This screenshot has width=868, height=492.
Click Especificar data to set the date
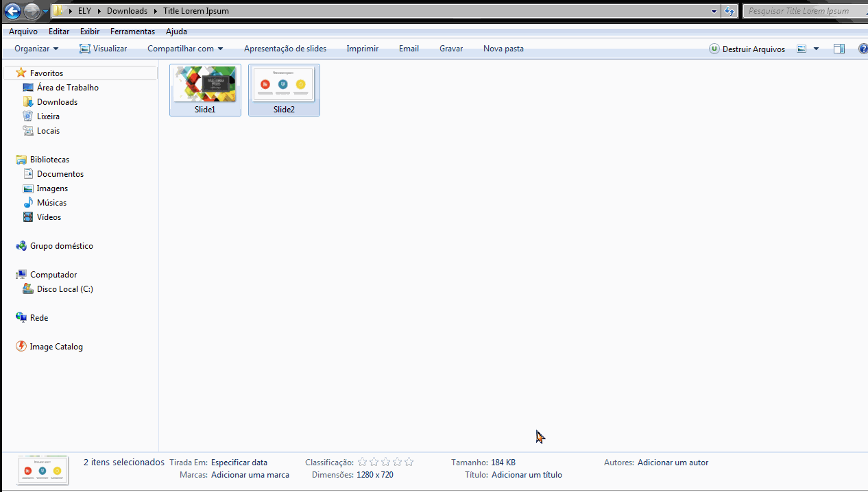tap(239, 462)
